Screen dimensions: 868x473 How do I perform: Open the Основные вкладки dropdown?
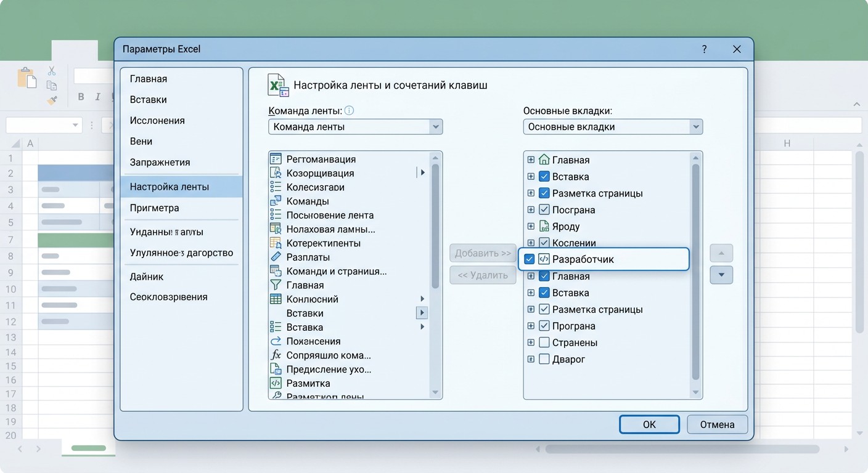click(696, 127)
